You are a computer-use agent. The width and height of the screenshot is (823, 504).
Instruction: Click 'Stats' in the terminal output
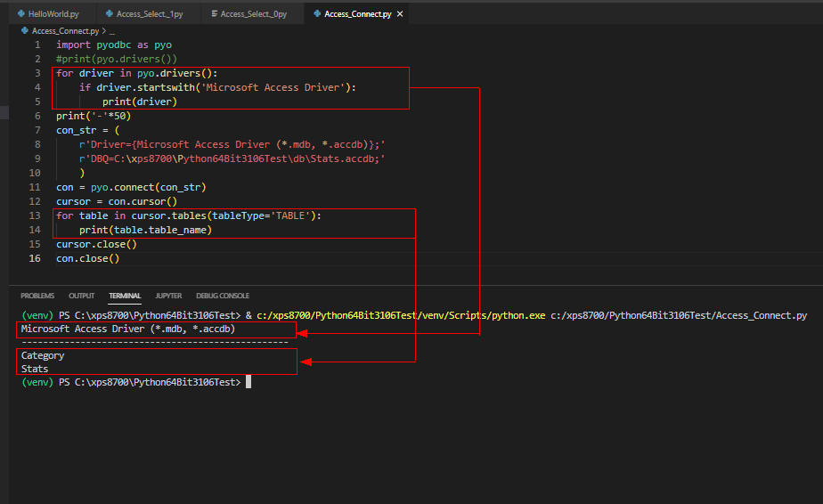coord(35,369)
